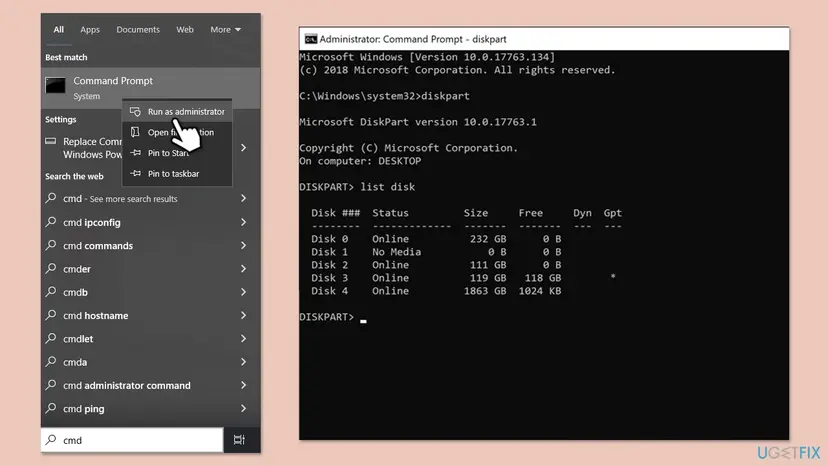Expand the cmd ipconfig suggestion chevron
Viewport: 828px width, 466px height.
point(243,222)
